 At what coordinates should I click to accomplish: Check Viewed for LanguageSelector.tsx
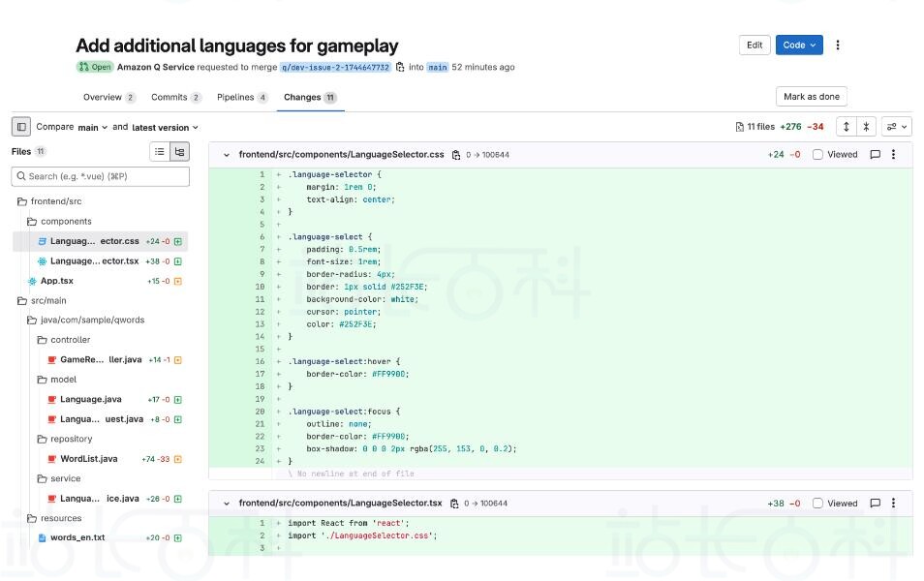[x=818, y=503]
